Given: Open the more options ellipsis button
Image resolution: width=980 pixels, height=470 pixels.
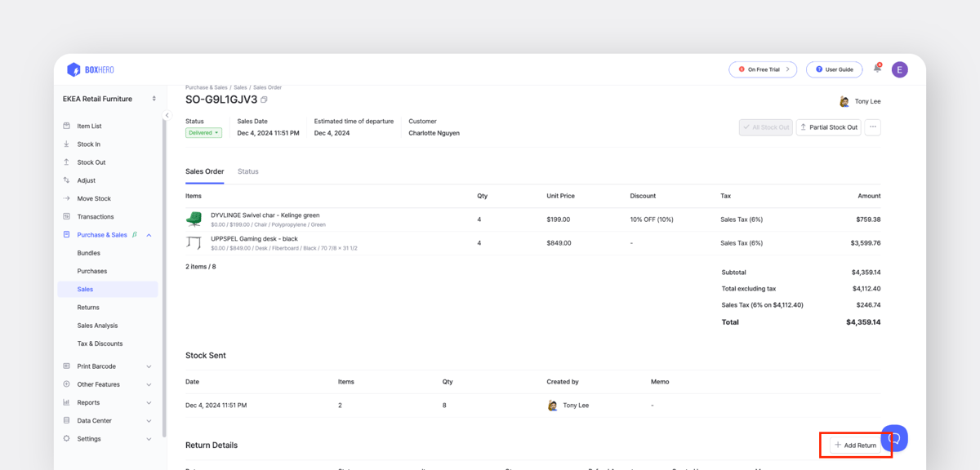Looking at the screenshot, I should 872,127.
